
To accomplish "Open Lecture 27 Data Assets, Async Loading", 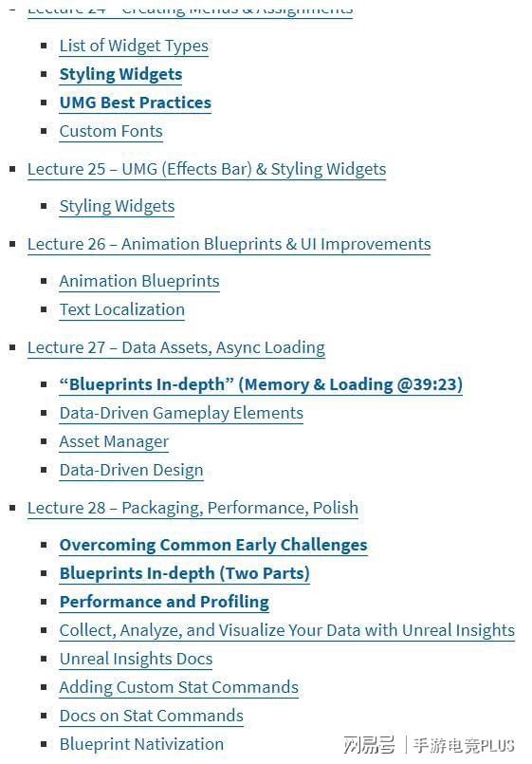I will click(176, 348).
